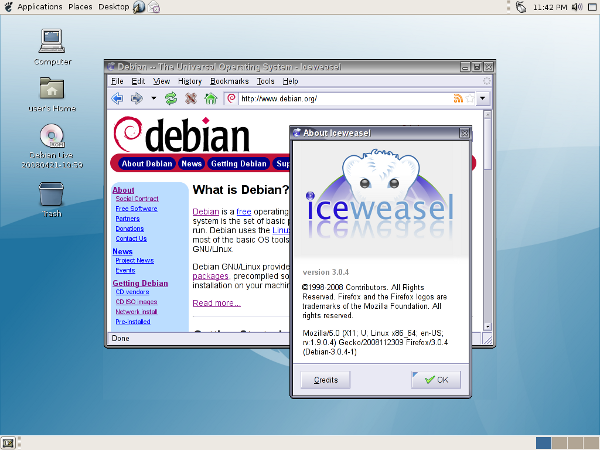600x450 pixels.
Task: Open the Bookmarks menu
Action: [229, 81]
